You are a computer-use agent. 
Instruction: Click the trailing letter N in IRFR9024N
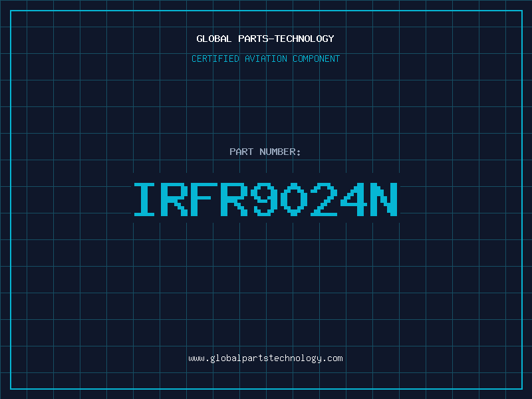384,199
